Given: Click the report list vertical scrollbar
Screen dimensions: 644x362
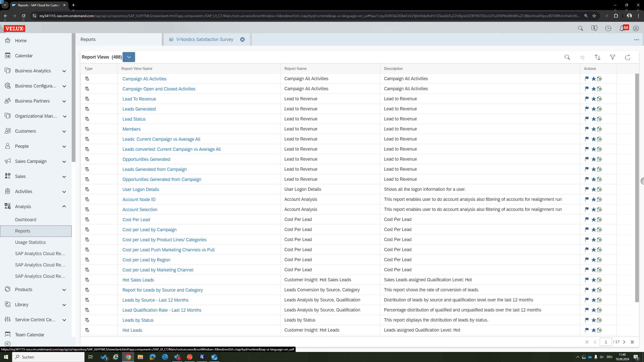Looking at the screenshot, I should (637, 188).
